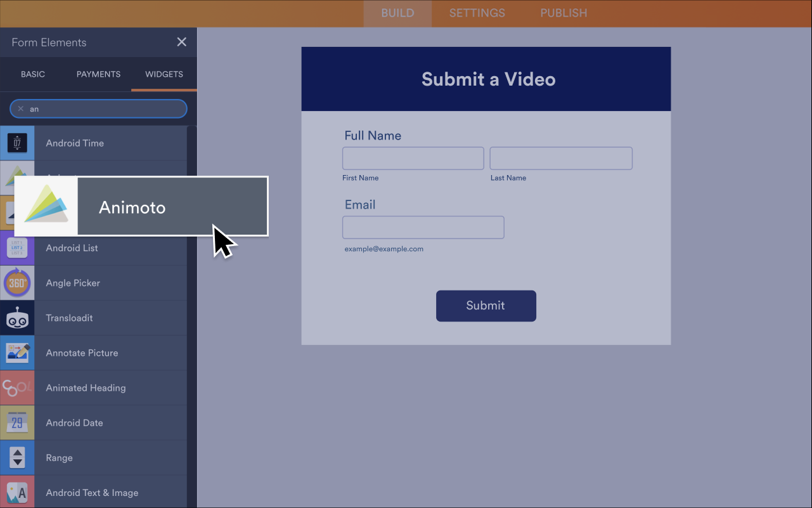Click the Android Text & Image icon
Image resolution: width=812 pixels, height=508 pixels.
click(x=17, y=492)
